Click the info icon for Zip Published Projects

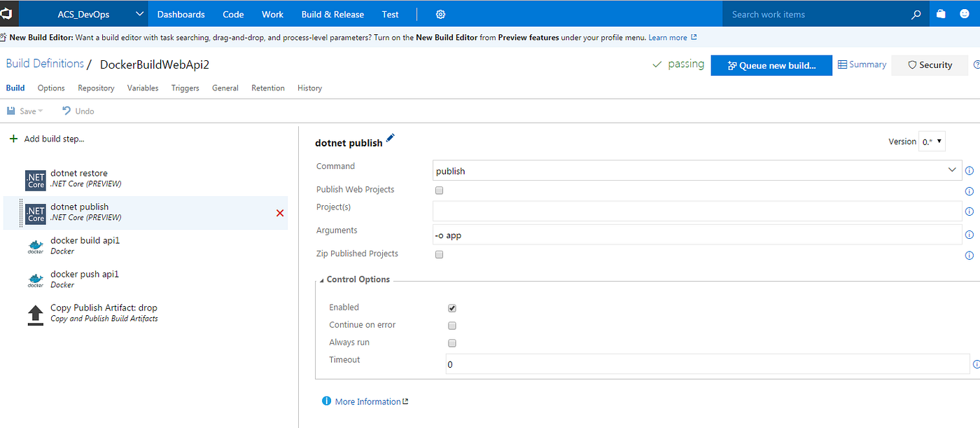click(969, 256)
